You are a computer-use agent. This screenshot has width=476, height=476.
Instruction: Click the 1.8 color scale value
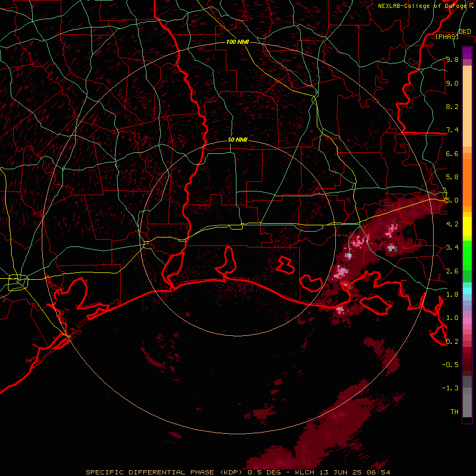click(x=452, y=295)
